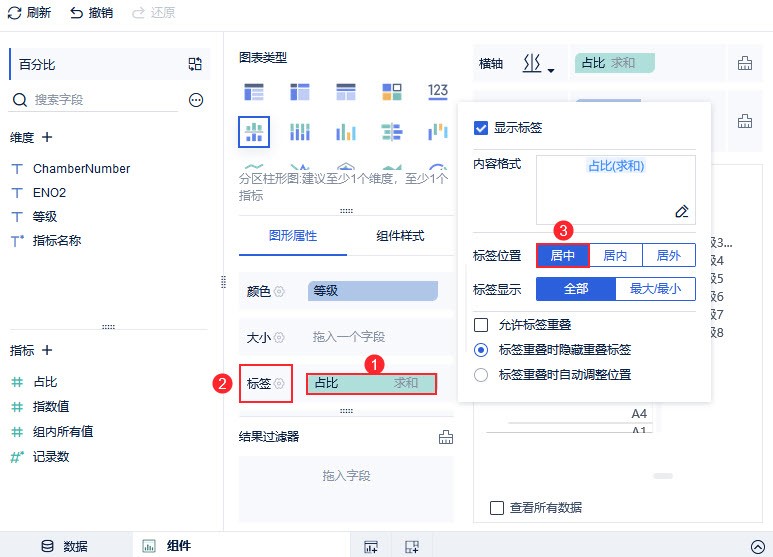Uncheck the 显示标签 checkbox

481,127
